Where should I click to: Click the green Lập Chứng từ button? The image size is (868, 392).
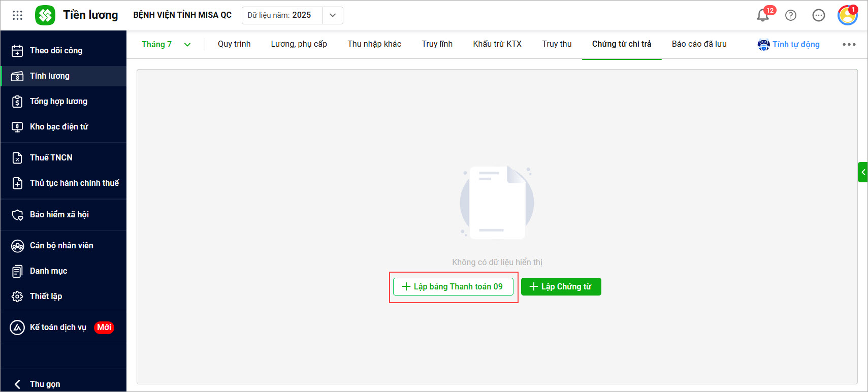click(561, 287)
